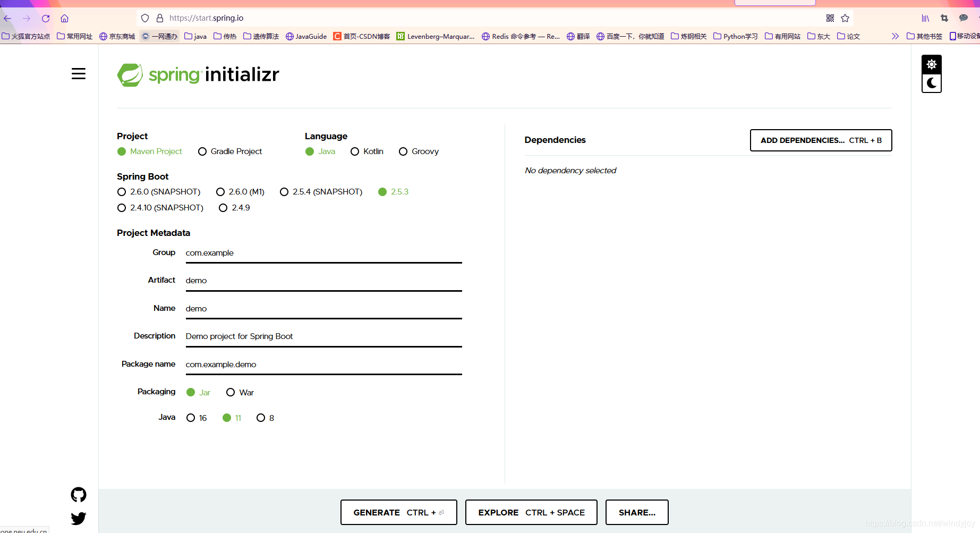Open the hamburger menu on the Initializr page

pos(79,74)
